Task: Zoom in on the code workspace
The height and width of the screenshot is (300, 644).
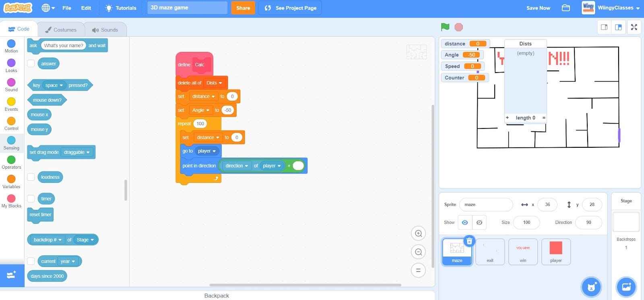Action: (418, 234)
